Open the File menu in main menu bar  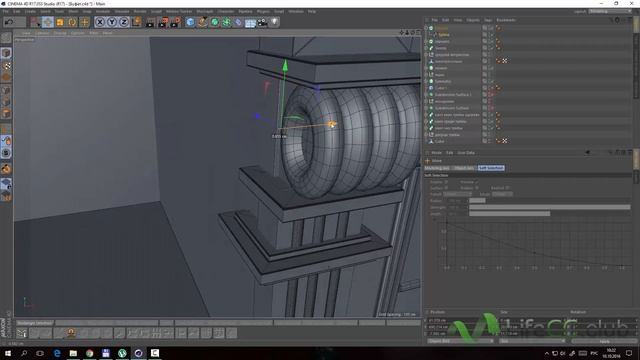pyautogui.click(x=5, y=11)
